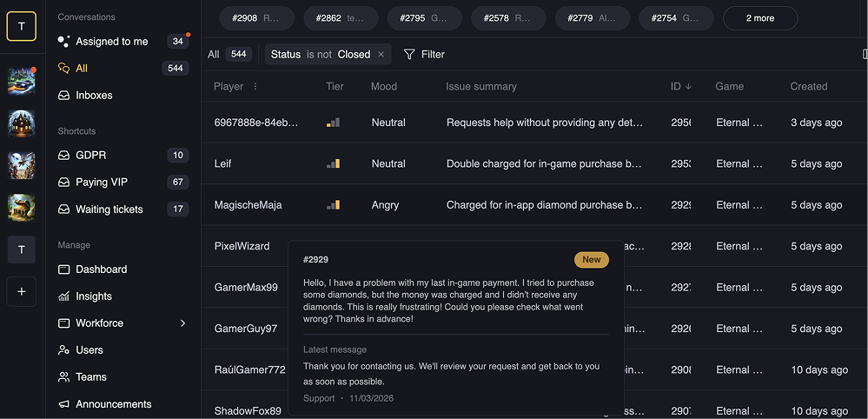Open the Paying VIP shortcut
The height and width of the screenshot is (419, 868).
point(123,182)
